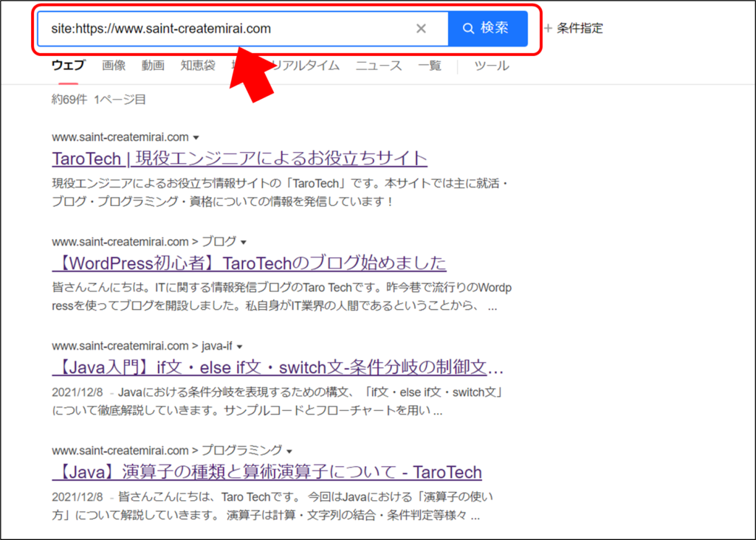Click the 約69件 1ページ目 result count text
Screen dimensions: 756x540
(99, 100)
